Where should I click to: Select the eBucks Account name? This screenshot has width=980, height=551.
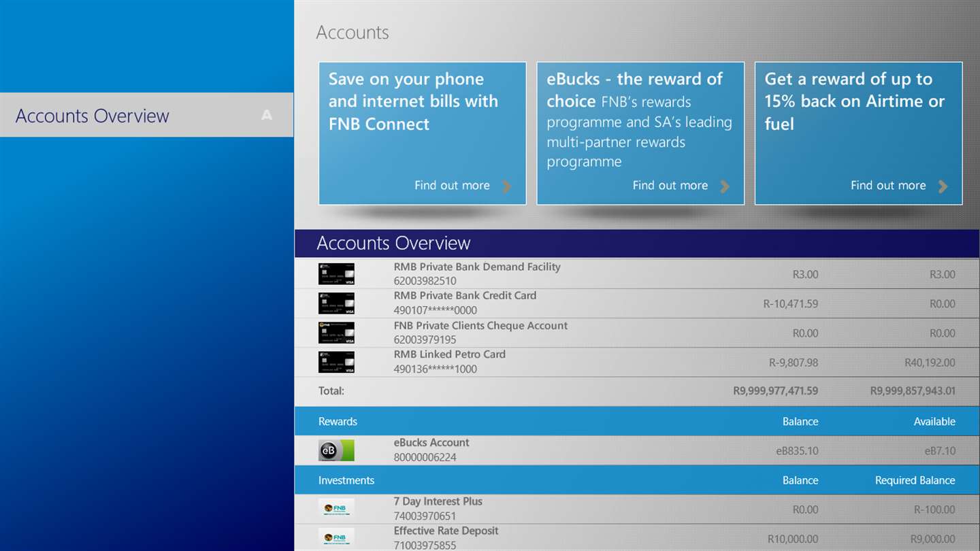(431, 443)
